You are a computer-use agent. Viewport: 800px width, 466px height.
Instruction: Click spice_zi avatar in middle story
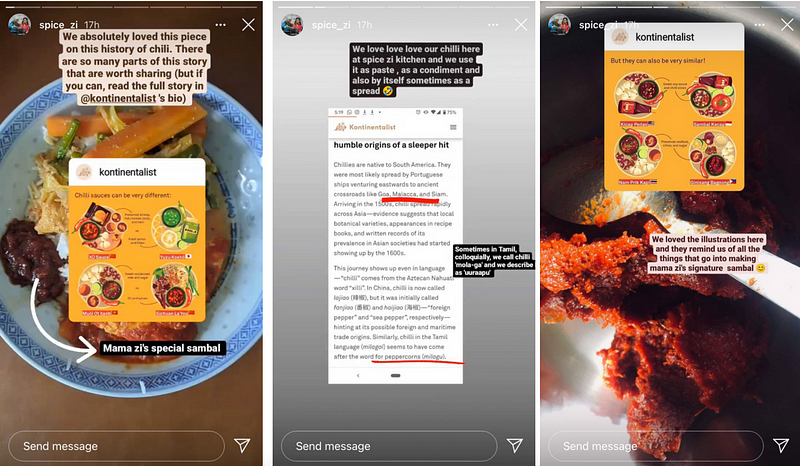(x=292, y=25)
